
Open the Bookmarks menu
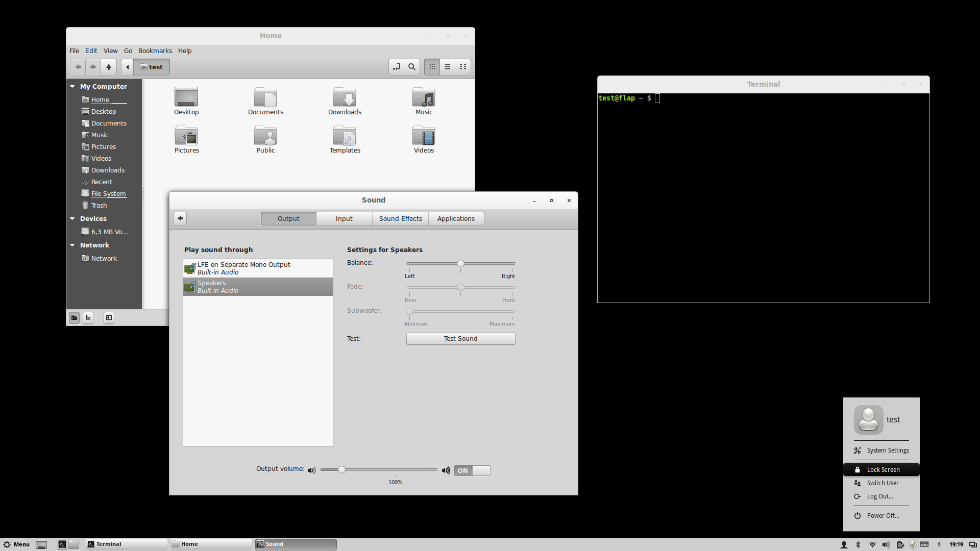tap(155, 51)
